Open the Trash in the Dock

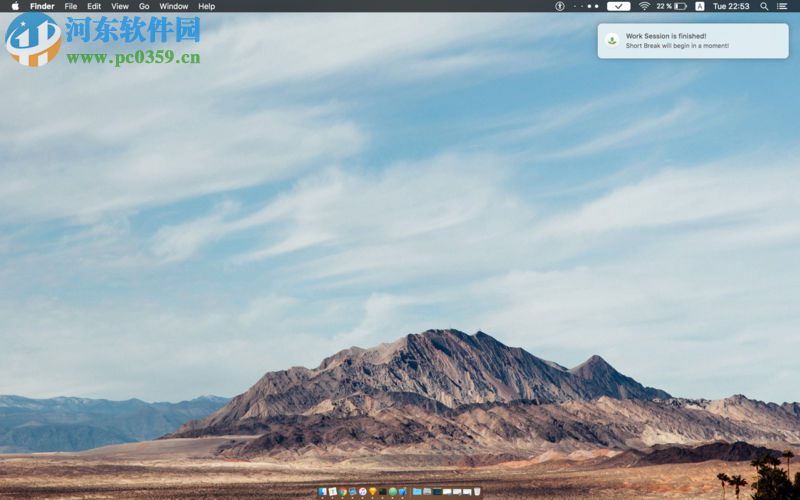pos(477,491)
